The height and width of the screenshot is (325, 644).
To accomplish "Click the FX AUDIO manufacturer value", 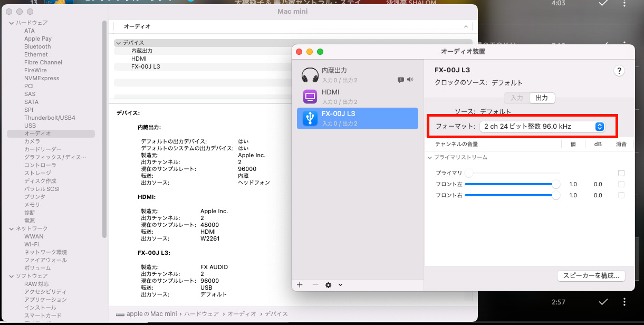I will click(x=214, y=267).
